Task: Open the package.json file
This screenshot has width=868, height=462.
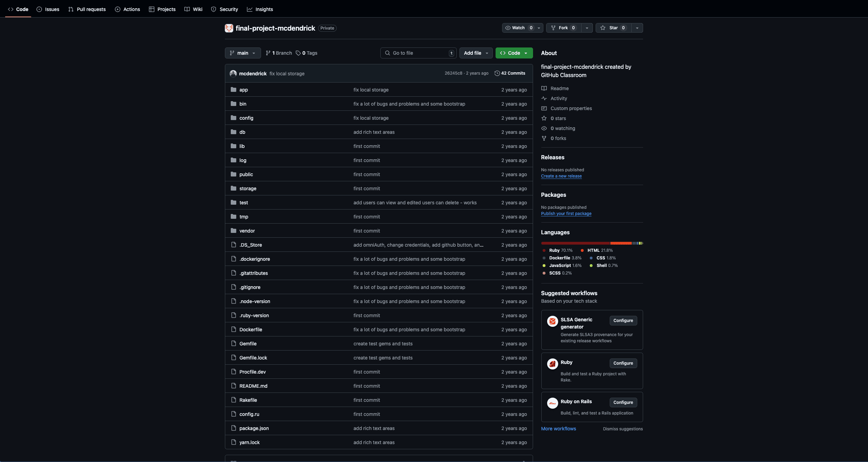Action: 254,428
